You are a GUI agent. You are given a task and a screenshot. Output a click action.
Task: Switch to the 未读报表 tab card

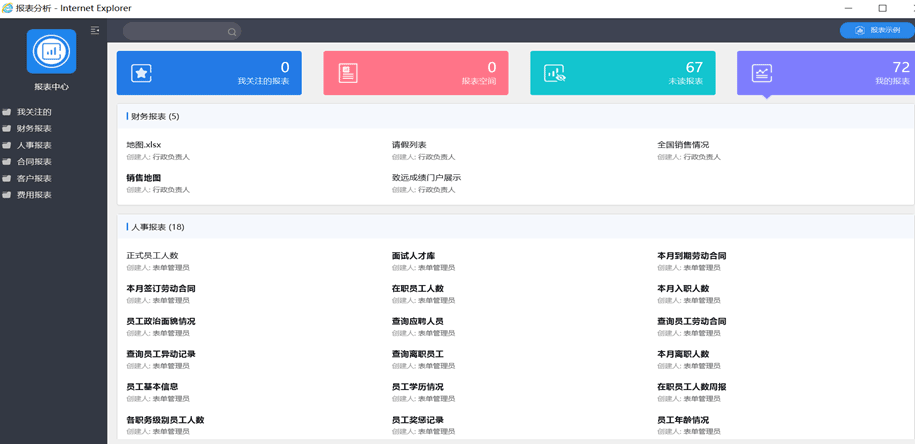pos(622,73)
